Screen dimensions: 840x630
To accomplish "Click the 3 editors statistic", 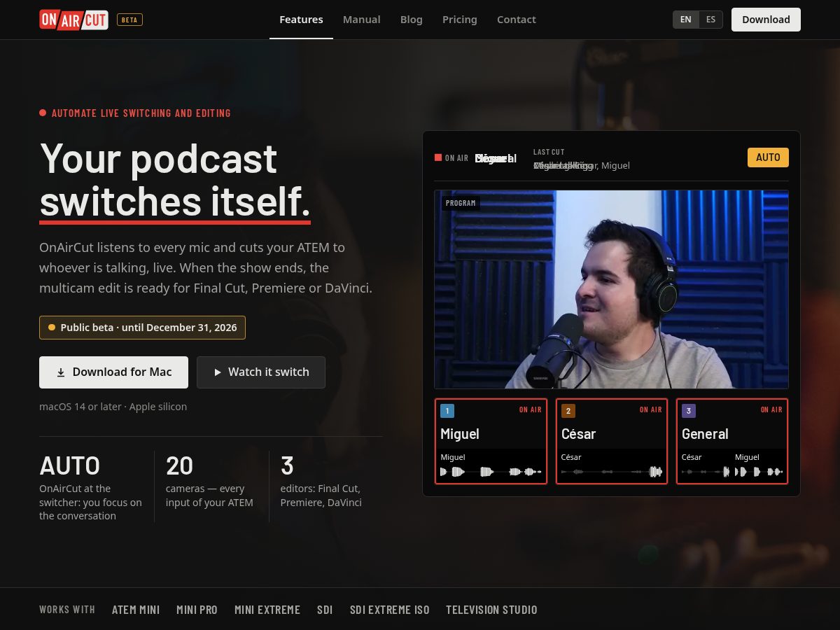I will click(x=321, y=482).
